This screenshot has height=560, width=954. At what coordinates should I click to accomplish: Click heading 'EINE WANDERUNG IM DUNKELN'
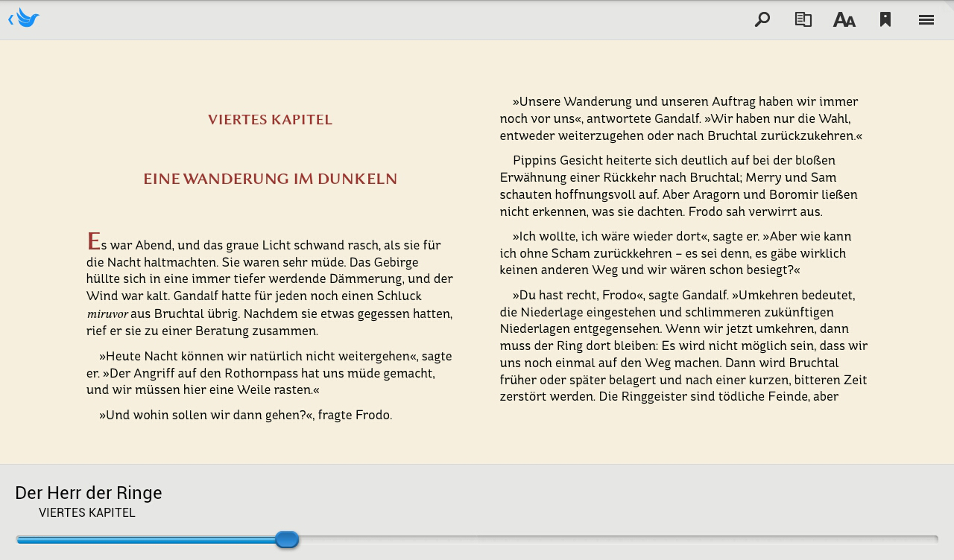(270, 179)
